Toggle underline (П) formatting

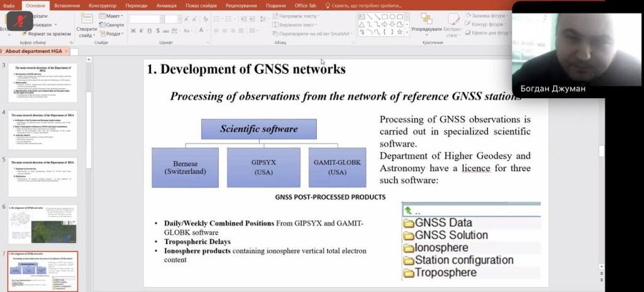(150, 31)
